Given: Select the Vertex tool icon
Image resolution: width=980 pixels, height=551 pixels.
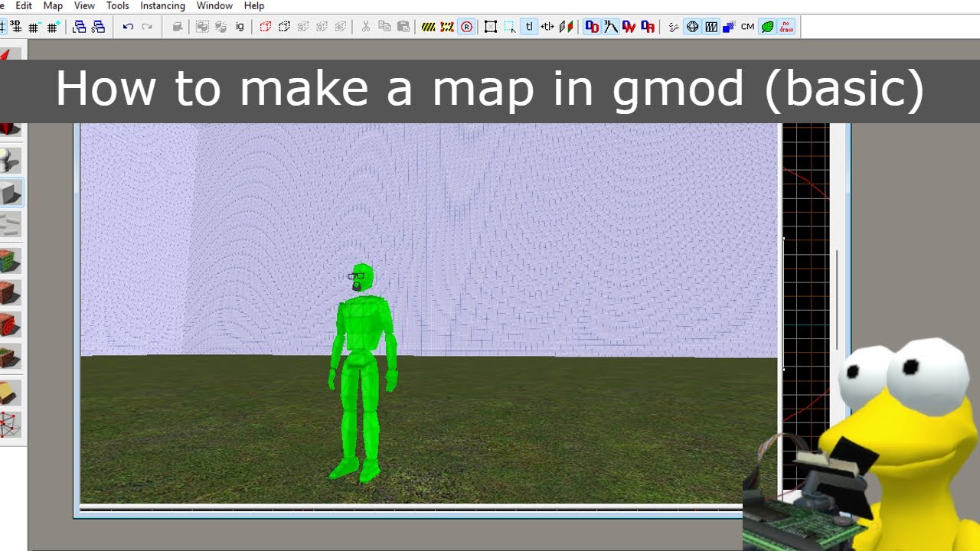Looking at the screenshot, I should coord(10,425).
